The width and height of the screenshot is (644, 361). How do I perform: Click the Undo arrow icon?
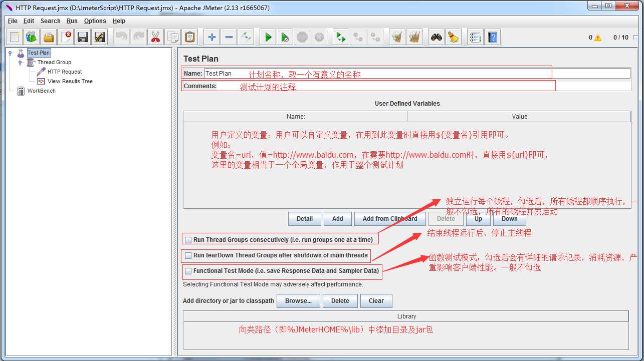pos(122,37)
